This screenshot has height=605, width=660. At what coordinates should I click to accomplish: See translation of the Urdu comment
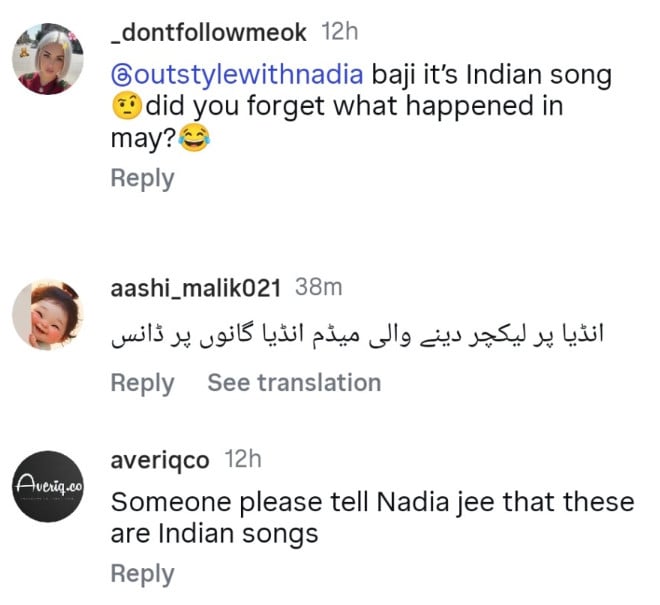coord(294,383)
